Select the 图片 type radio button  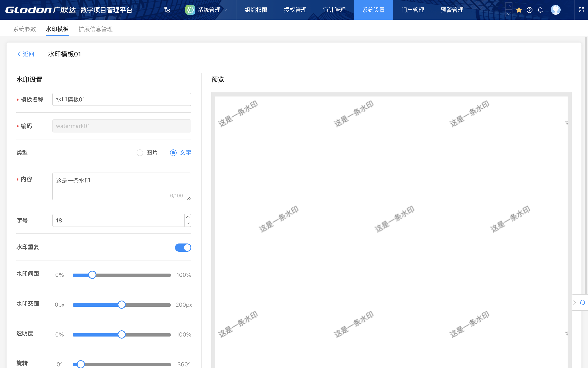[x=140, y=153]
